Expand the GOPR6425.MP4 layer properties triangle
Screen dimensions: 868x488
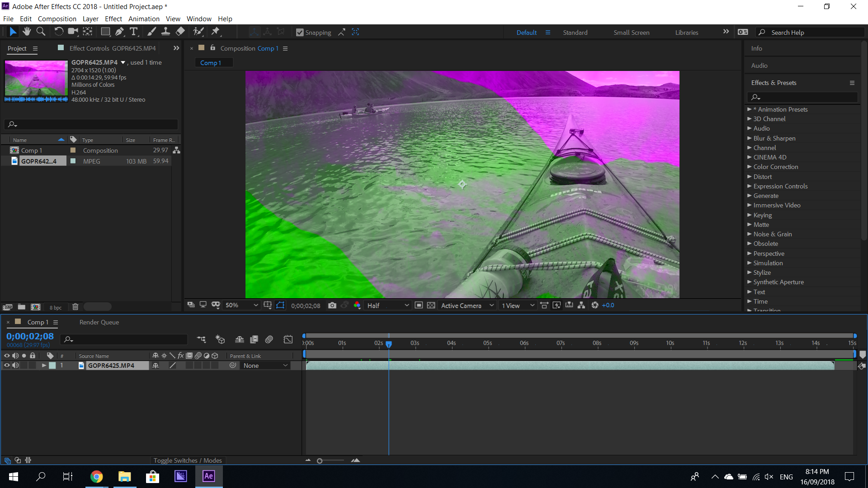44,366
